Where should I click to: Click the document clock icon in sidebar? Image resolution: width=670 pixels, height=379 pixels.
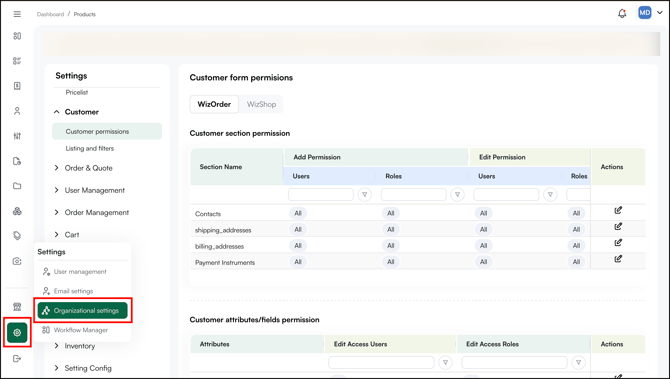point(17,161)
